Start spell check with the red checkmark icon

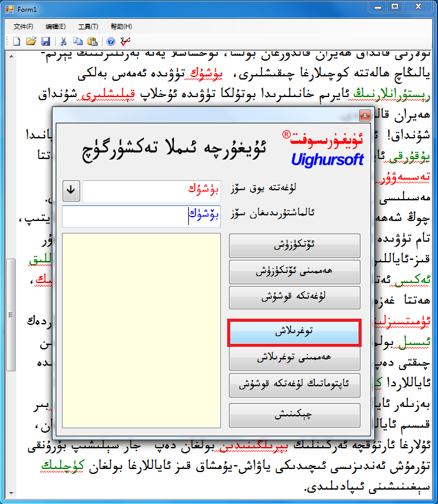[x=125, y=41]
